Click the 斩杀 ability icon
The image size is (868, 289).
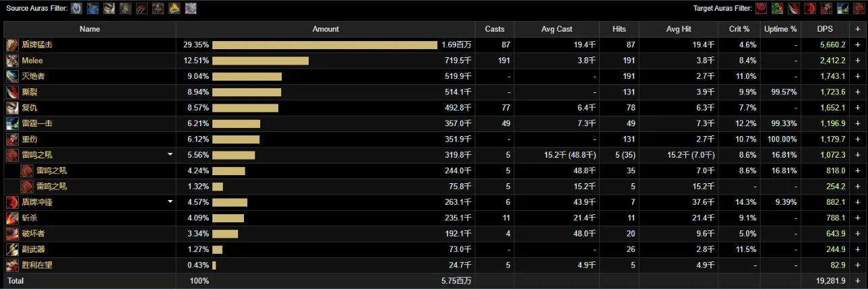(x=12, y=218)
